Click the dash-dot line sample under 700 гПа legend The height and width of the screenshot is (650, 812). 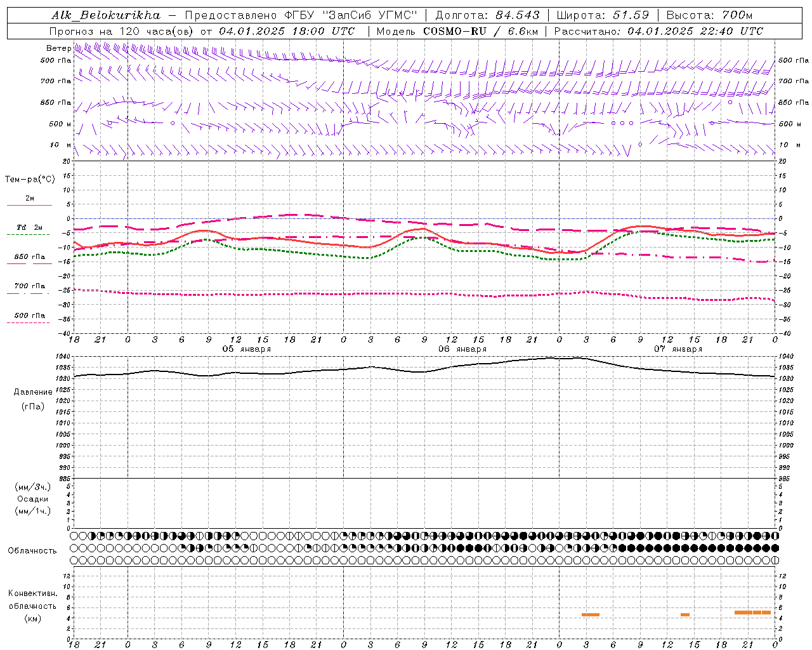pos(28,293)
